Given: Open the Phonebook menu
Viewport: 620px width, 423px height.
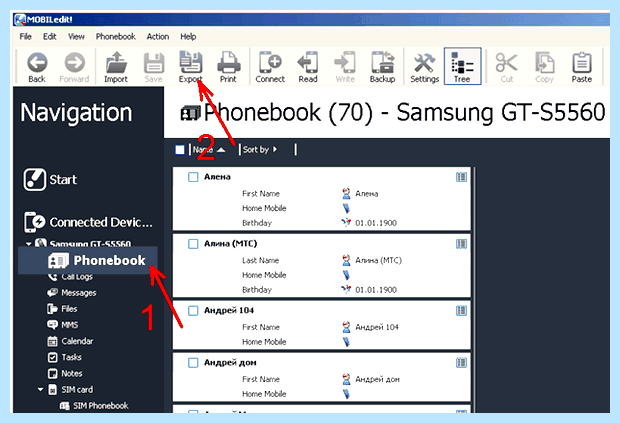Looking at the screenshot, I should coord(115,37).
